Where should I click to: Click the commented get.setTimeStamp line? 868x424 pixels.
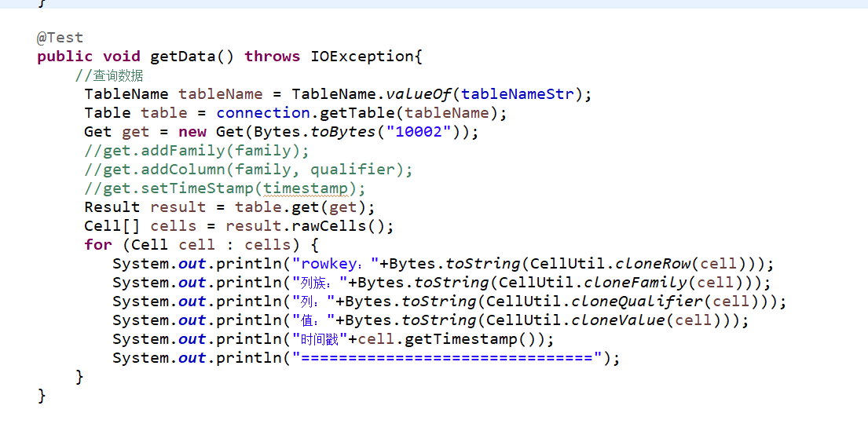pos(225,188)
